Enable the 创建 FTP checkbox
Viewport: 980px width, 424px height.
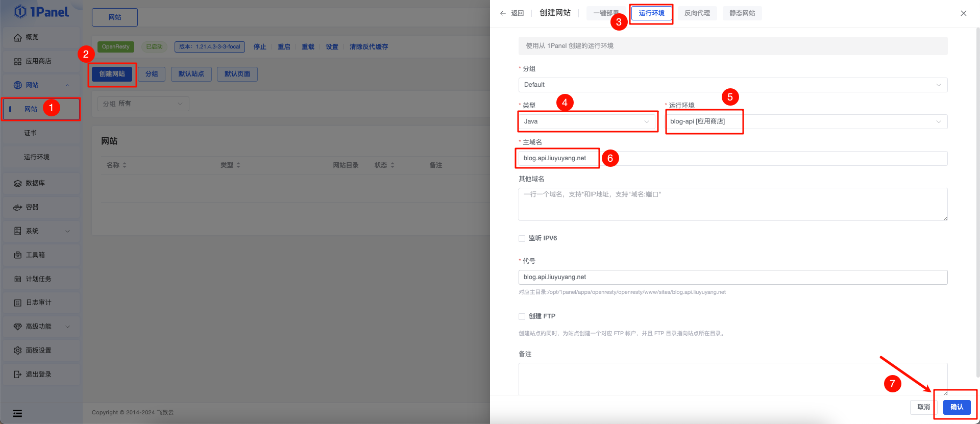click(522, 316)
